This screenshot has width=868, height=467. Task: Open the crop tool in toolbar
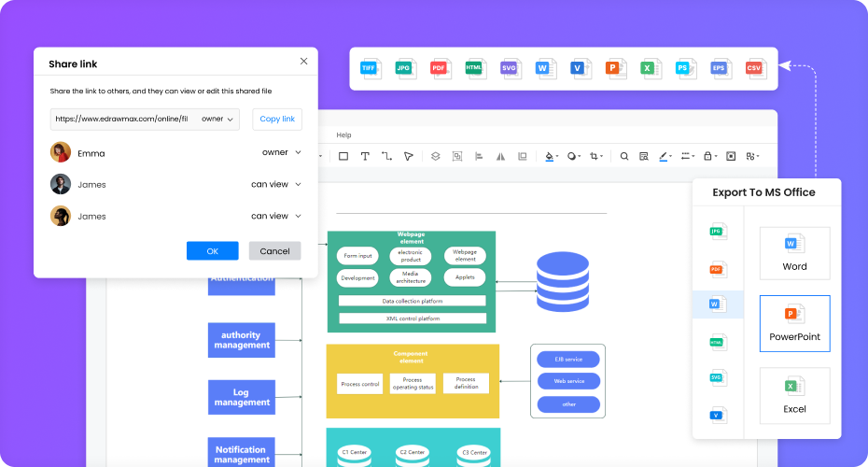pos(595,156)
